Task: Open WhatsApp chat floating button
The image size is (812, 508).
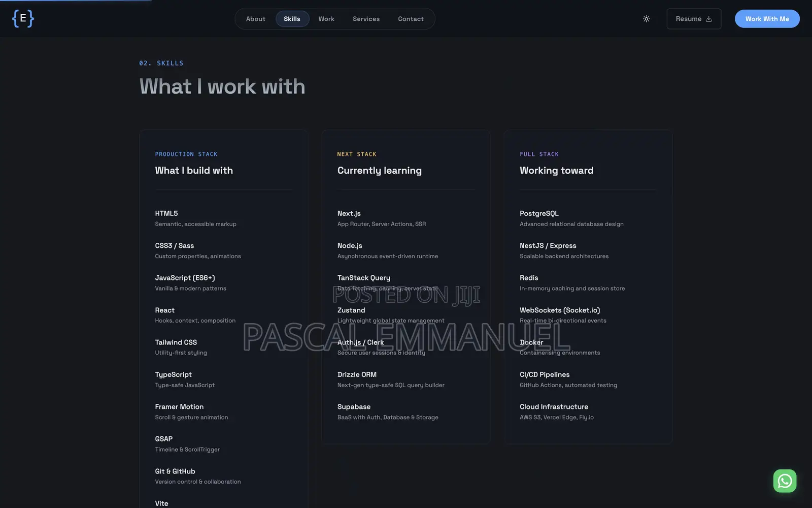Action: click(x=785, y=481)
